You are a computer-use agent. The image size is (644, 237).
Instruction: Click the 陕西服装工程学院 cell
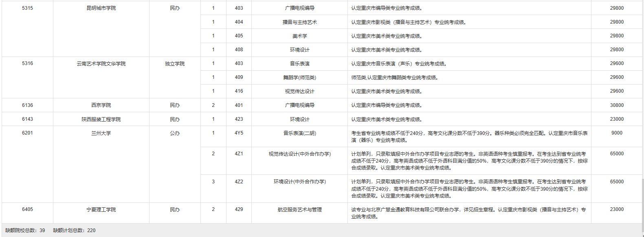pyautogui.click(x=101, y=120)
